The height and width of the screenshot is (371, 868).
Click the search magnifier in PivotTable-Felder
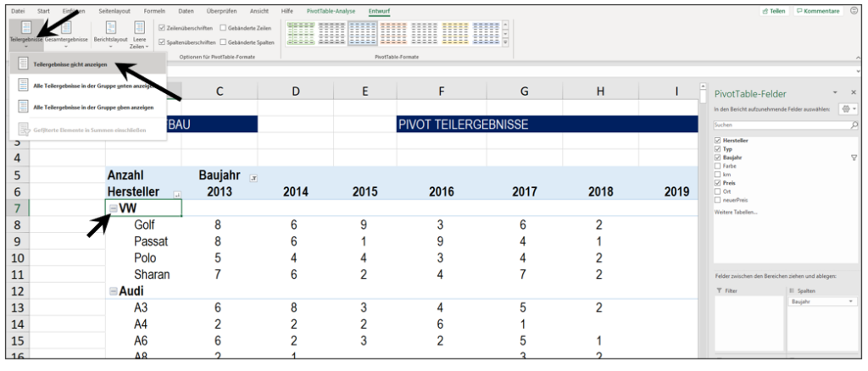pyautogui.click(x=854, y=125)
